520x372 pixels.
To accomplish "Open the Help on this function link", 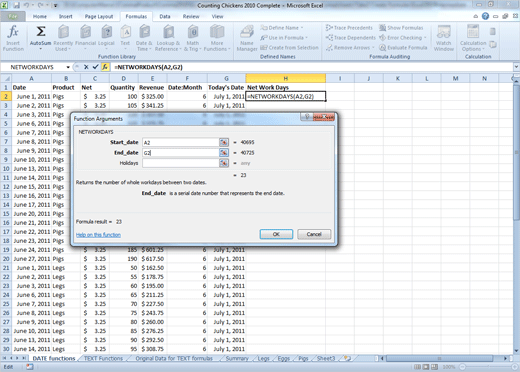I will click(x=98, y=235).
